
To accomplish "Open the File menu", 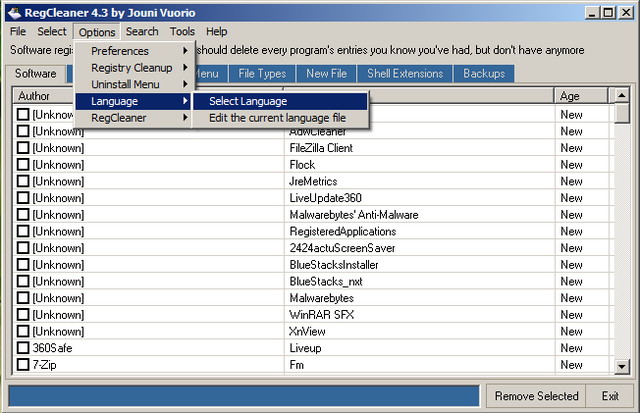I will [x=18, y=31].
